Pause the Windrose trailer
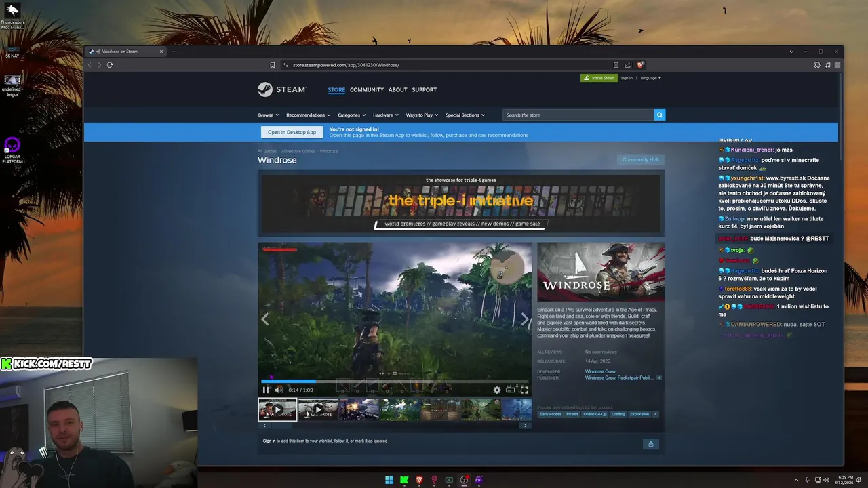Viewport: 868px width, 488px height. pos(266,390)
